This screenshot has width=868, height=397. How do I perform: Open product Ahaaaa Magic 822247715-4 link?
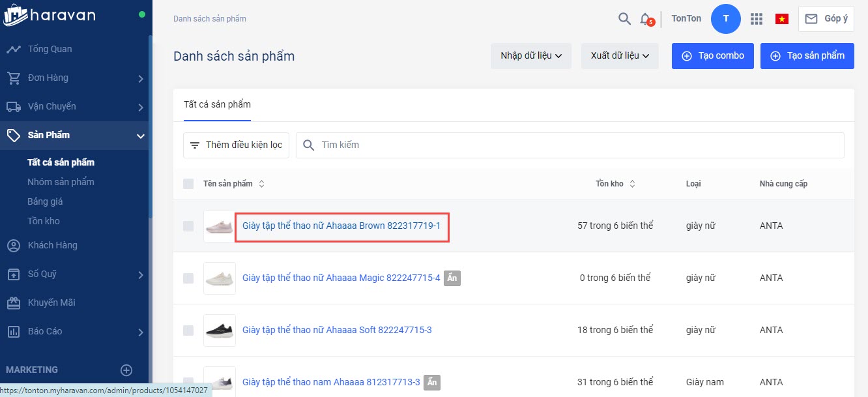pyautogui.click(x=341, y=278)
